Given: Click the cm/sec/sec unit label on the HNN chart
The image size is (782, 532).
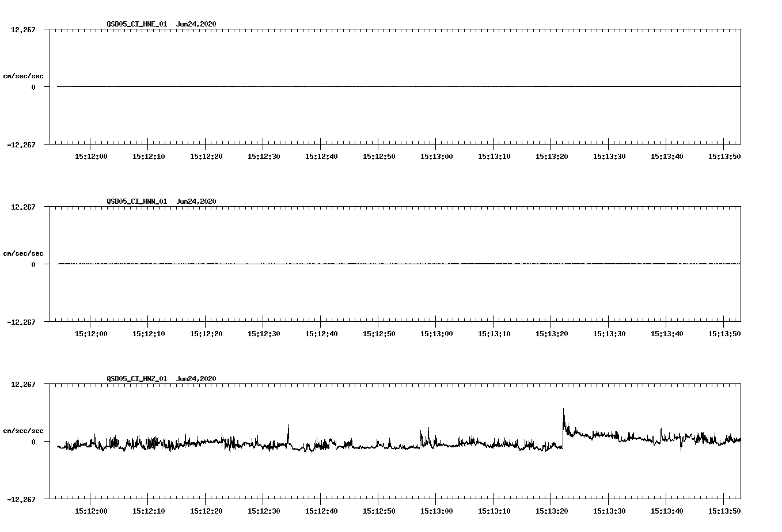Looking at the screenshot, I should point(23,253).
